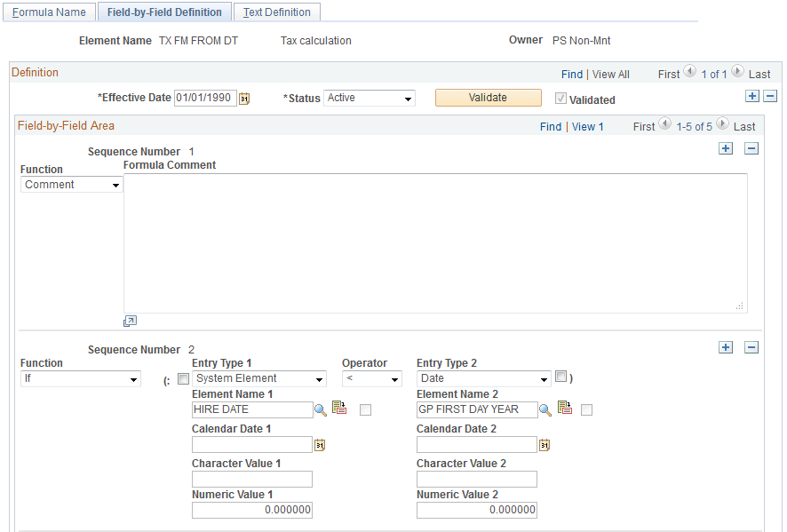Click First link in Field-by-Field Area
Image resolution: width=787 pixels, height=532 pixels.
(644, 126)
